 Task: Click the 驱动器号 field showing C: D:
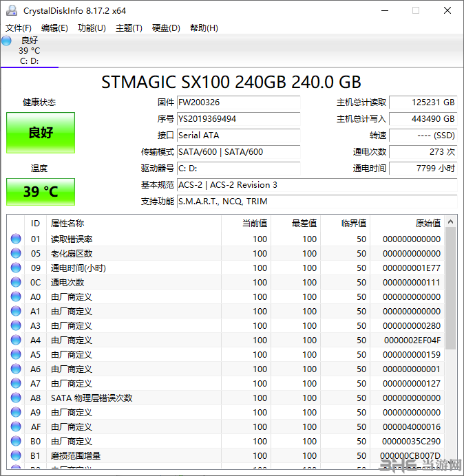pyautogui.click(x=238, y=168)
